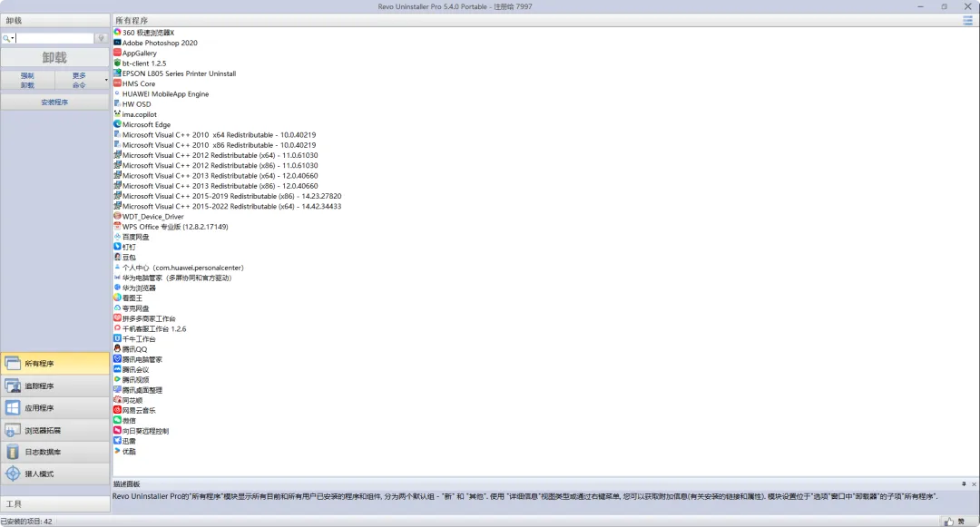This screenshot has height=527, width=980.
Task: Click the search input field
Action: tap(54, 39)
